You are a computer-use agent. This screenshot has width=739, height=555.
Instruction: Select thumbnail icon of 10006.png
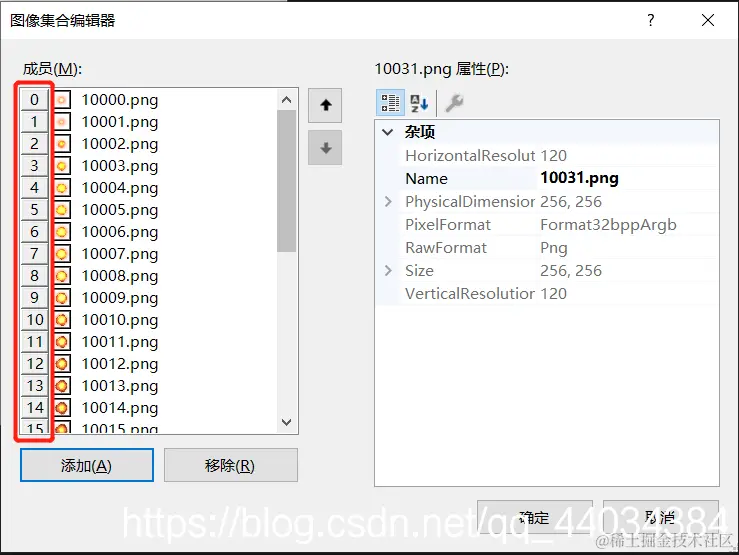[62, 232]
